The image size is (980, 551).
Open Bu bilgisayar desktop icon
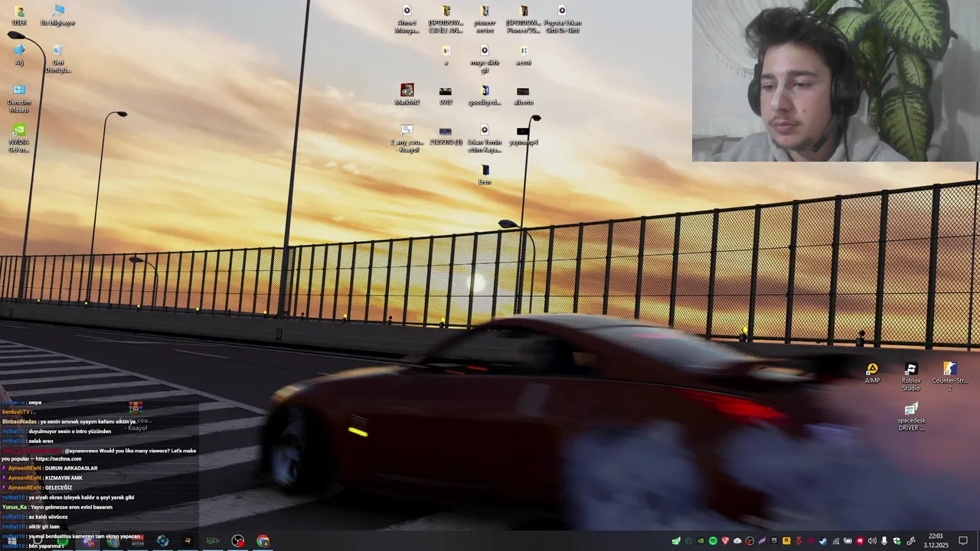click(x=58, y=15)
